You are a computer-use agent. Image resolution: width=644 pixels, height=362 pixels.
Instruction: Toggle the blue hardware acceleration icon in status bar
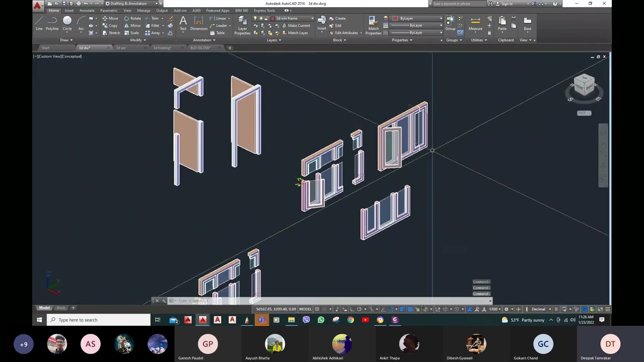585,309
